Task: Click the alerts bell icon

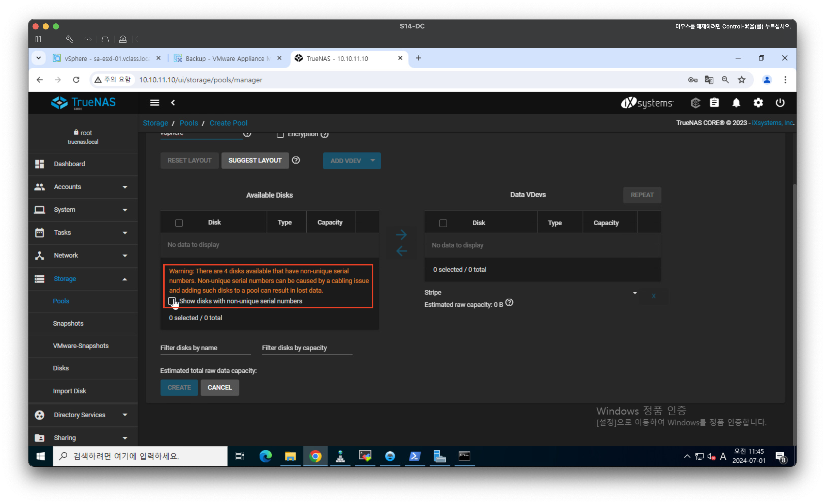Action: (x=736, y=103)
